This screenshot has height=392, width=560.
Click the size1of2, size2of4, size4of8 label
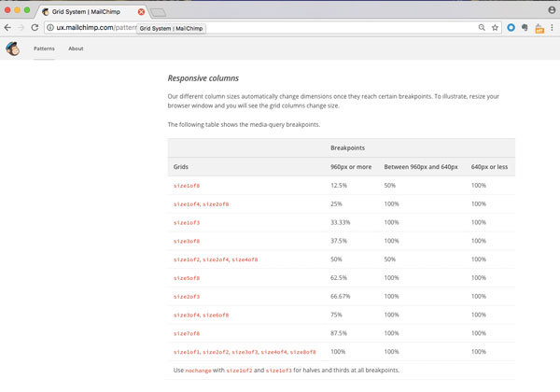216,259
